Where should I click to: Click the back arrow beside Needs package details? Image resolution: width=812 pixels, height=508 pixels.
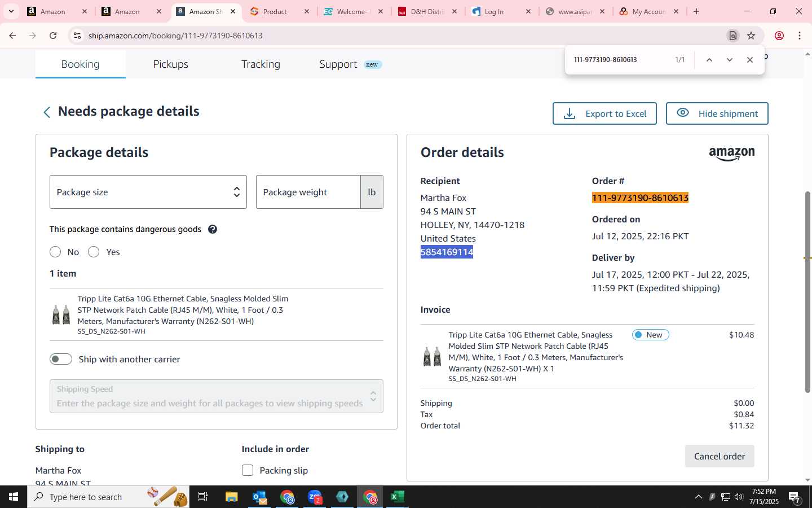(47, 112)
